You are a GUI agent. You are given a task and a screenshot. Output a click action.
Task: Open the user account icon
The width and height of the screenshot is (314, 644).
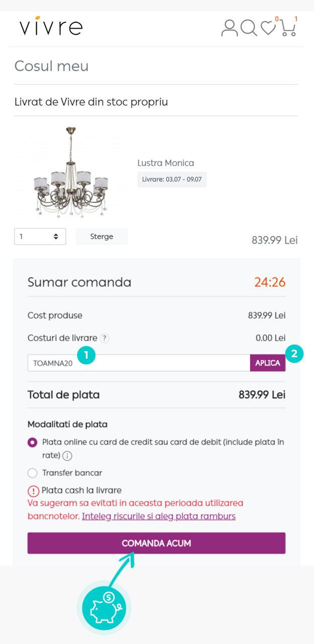tap(230, 28)
